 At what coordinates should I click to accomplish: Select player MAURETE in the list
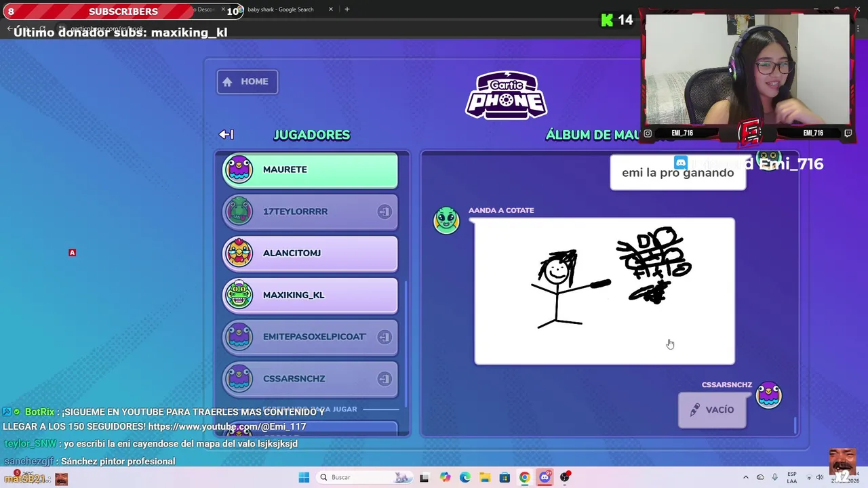pyautogui.click(x=310, y=169)
